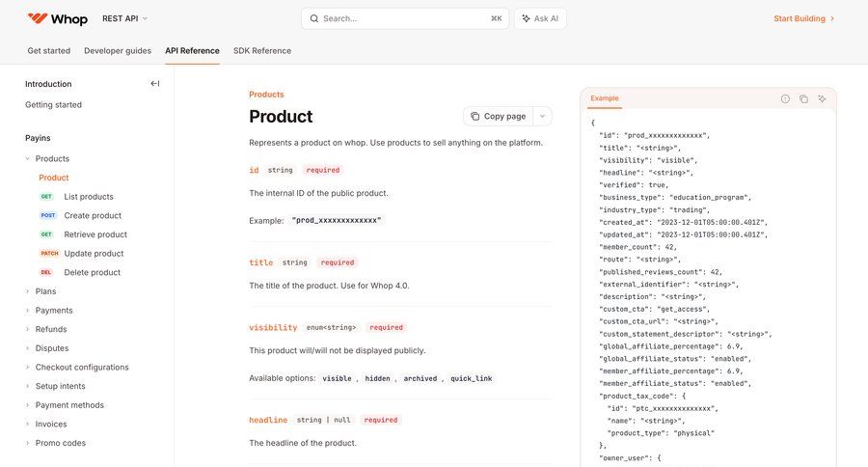The image size is (868, 467).
Task: Click the Copy page button
Action: tap(499, 117)
